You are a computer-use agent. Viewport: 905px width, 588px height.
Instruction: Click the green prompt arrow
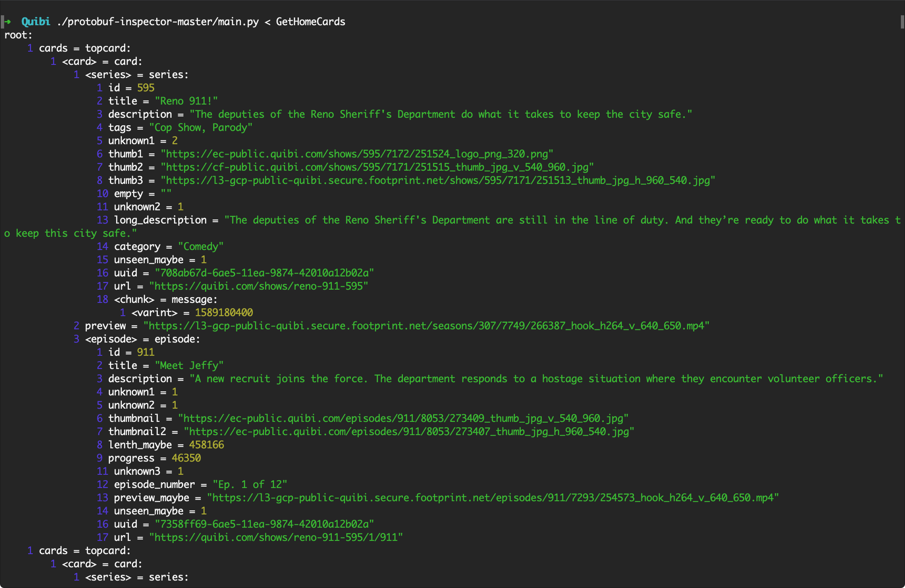point(7,21)
